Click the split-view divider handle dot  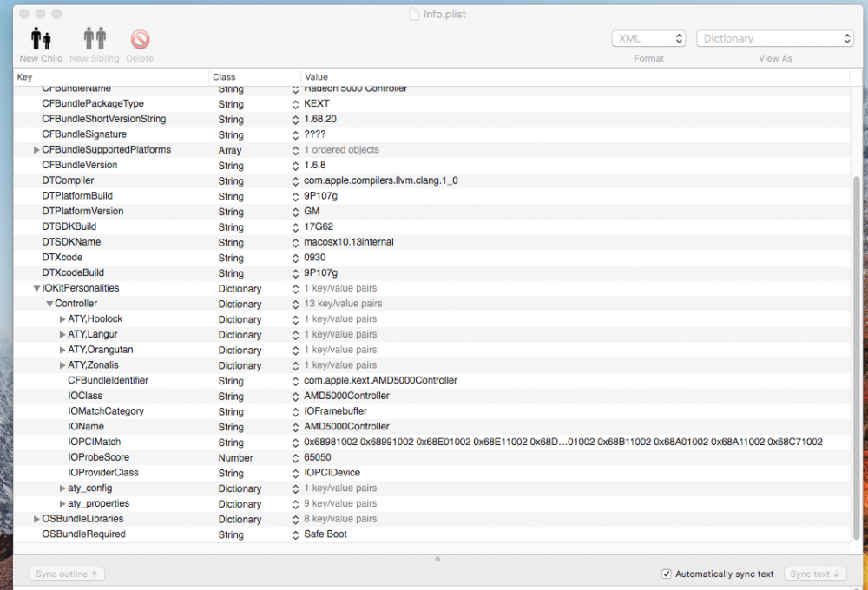437,559
